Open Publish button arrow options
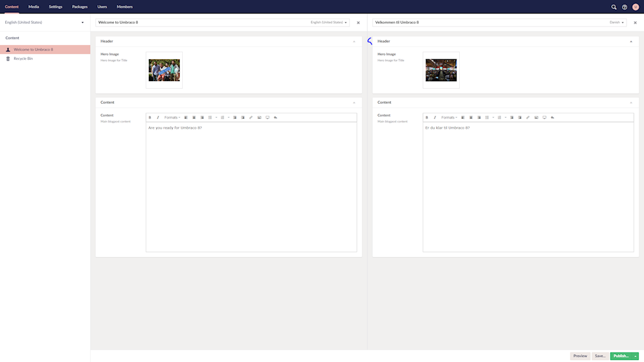644x362 pixels. [636, 356]
